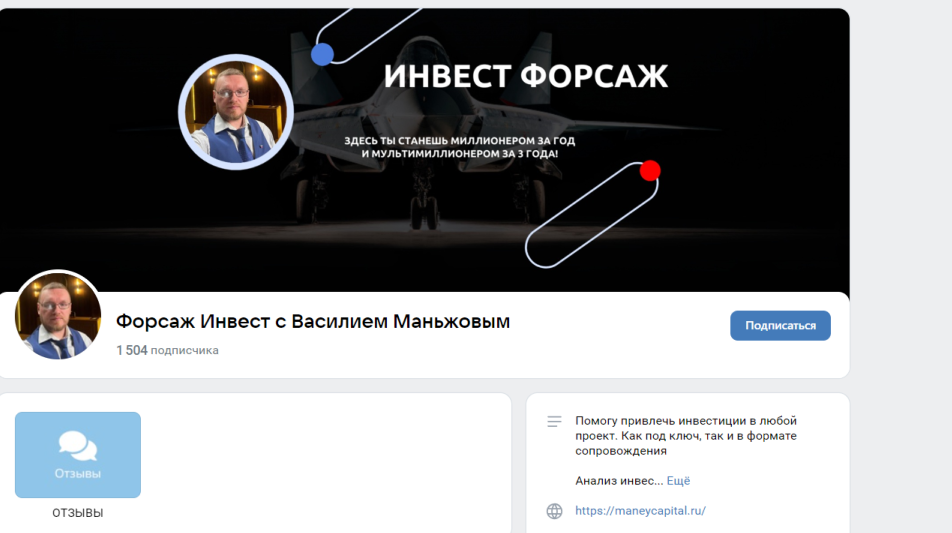Click the ОТЗЫВЫ caption under the tile
This screenshot has width=952, height=533.
(x=78, y=513)
